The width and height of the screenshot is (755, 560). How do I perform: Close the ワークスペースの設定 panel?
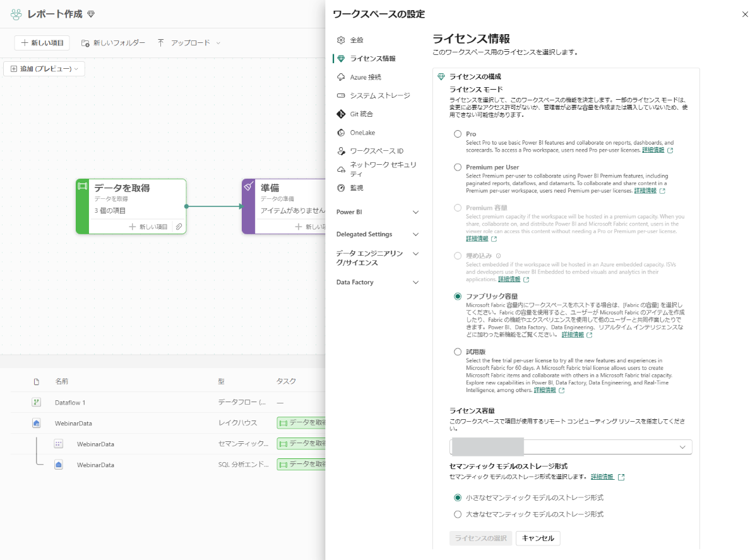point(745,14)
